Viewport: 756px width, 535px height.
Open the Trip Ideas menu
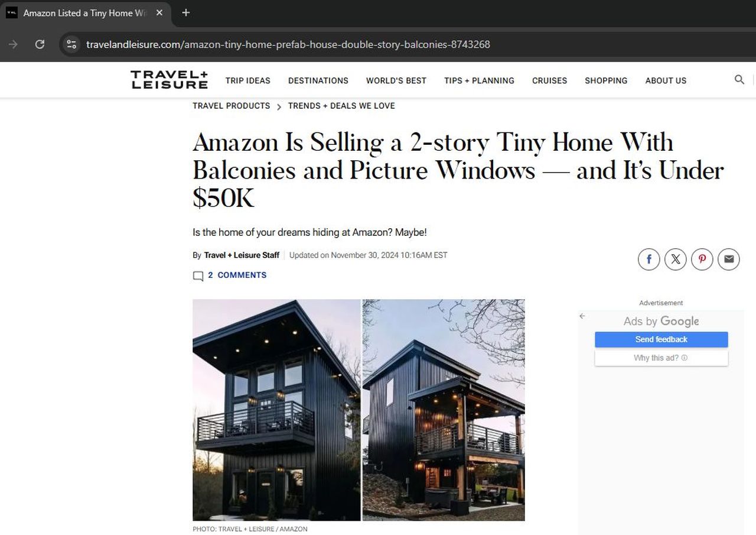tap(247, 80)
